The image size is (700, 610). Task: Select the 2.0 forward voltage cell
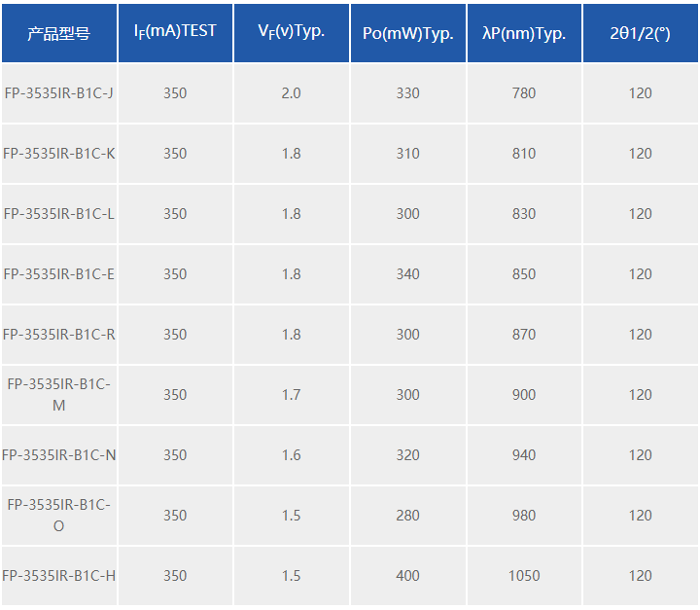pos(292,93)
